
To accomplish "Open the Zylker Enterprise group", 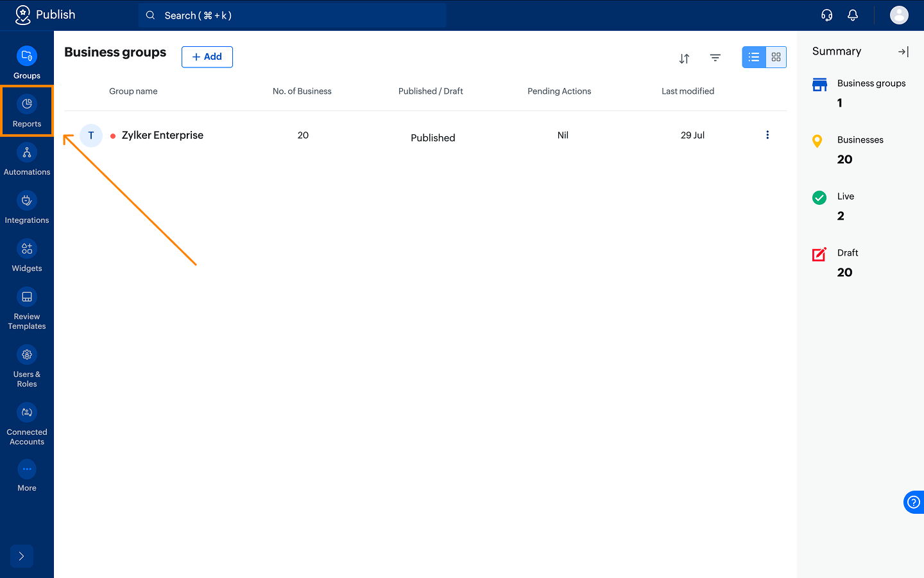I will pyautogui.click(x=162, y=136).
